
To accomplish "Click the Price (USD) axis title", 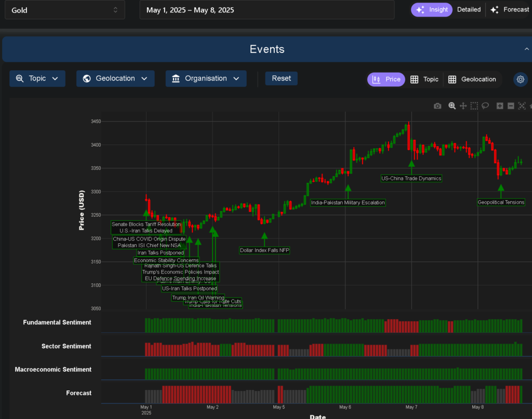I will point(82,210).
